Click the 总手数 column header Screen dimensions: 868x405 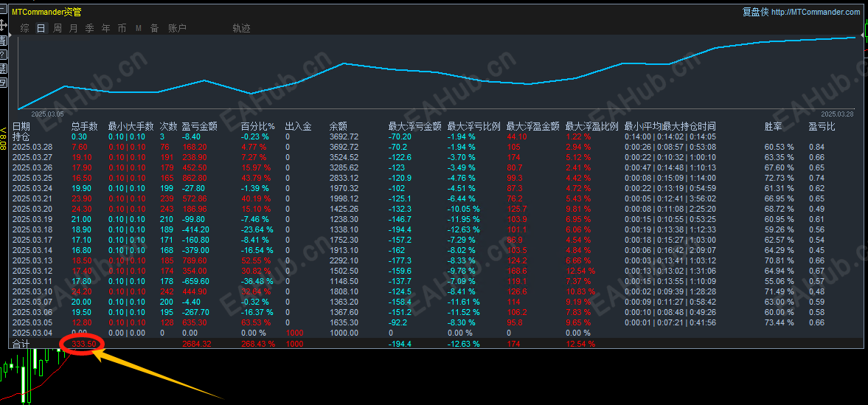[x=85, y=127]
